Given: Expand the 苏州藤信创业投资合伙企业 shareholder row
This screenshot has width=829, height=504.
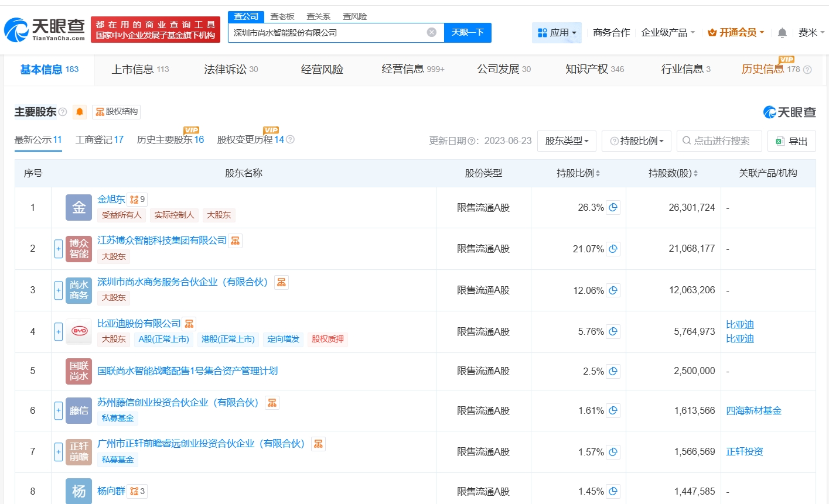Looking at the screenshot, I should pos(59,410).
